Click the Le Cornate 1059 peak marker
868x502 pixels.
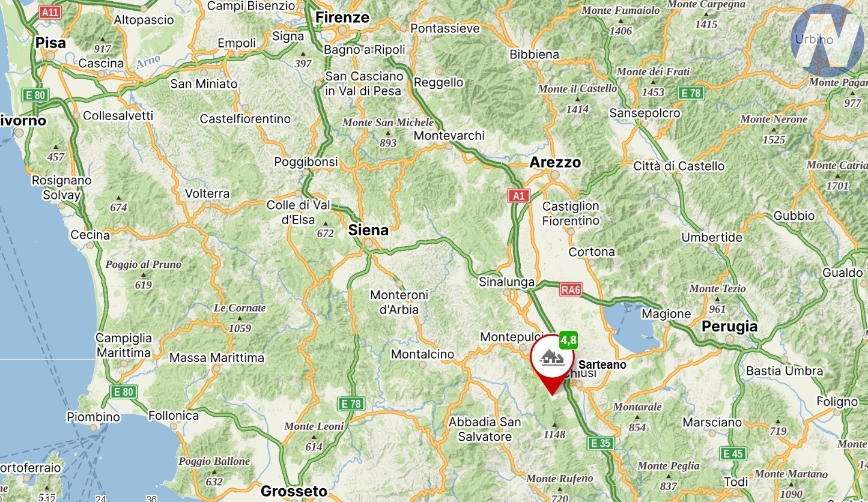(240, 318)
